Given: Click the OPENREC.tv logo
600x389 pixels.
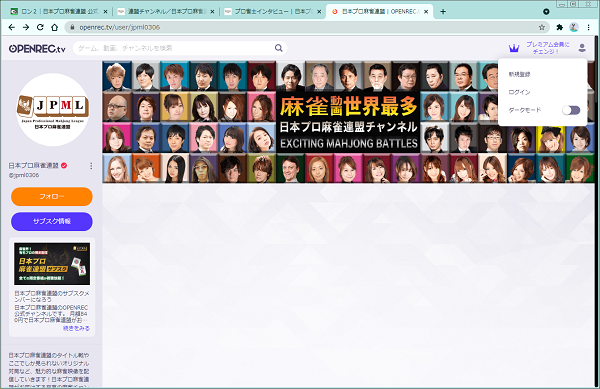Looking at the screenshot, I should [37, 49].
